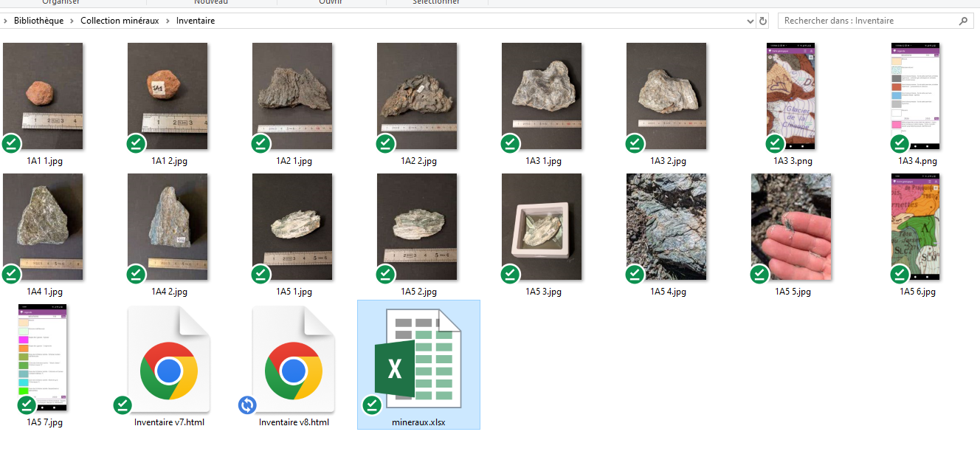The height and width of the screenshot is (457, 980).
Task: Expand chevron after Bibliothèque in breadcrumb
Action: tap(72, 21)
